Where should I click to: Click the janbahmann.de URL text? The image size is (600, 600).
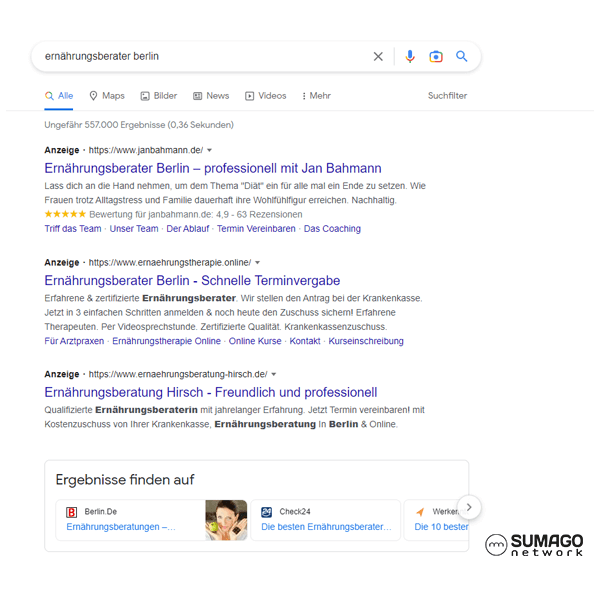click(x=146, y=150)
